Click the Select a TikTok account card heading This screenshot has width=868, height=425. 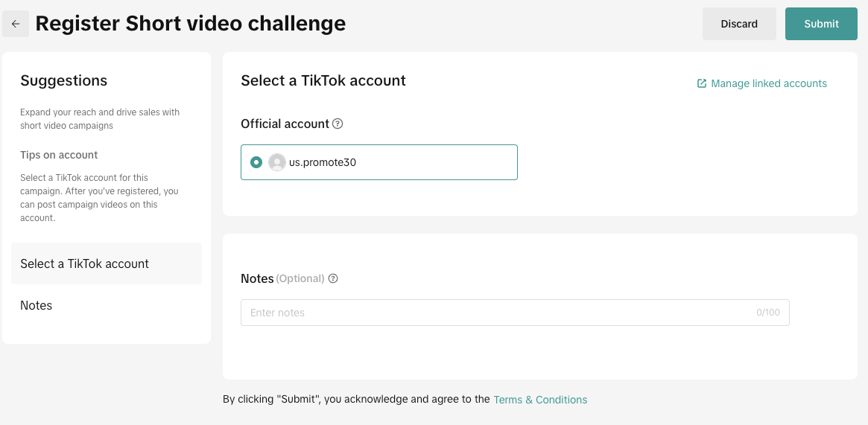point(323,80)
